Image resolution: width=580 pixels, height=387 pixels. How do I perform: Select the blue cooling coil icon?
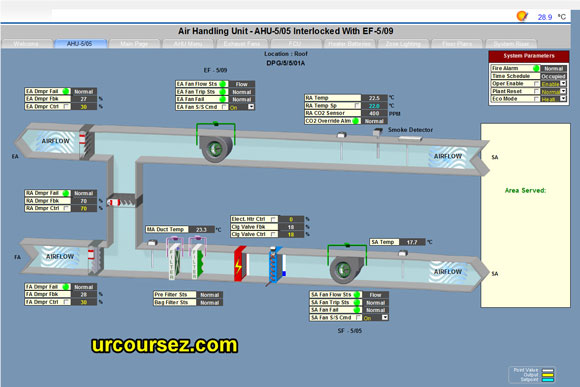[x=276, y=265]
